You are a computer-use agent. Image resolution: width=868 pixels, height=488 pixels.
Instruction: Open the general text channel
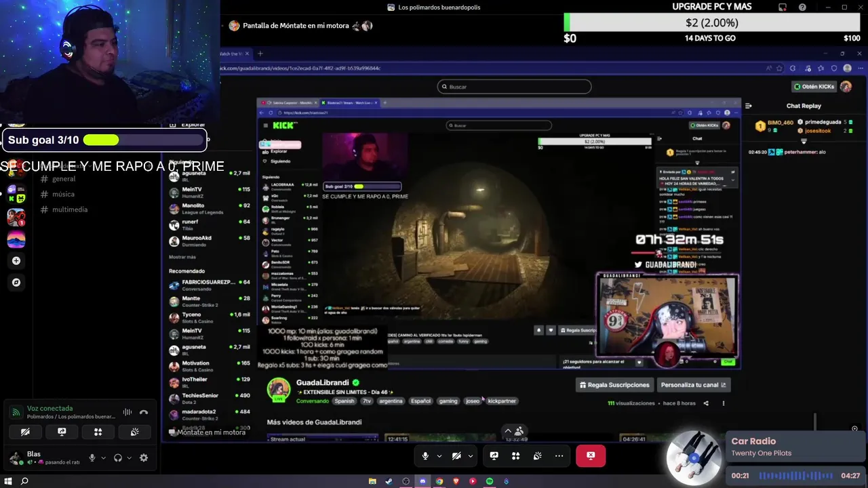pos(64,179)
